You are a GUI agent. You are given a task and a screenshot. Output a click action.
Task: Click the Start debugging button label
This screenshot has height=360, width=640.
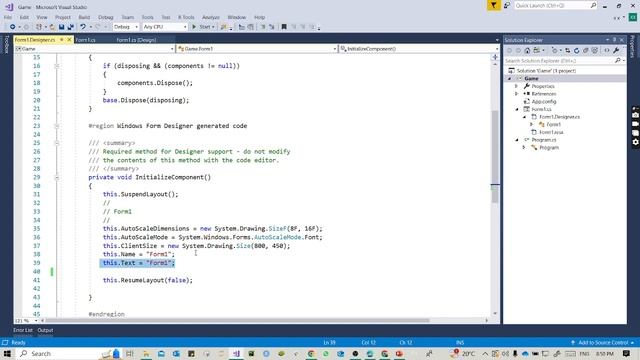(x=204, y=27)
